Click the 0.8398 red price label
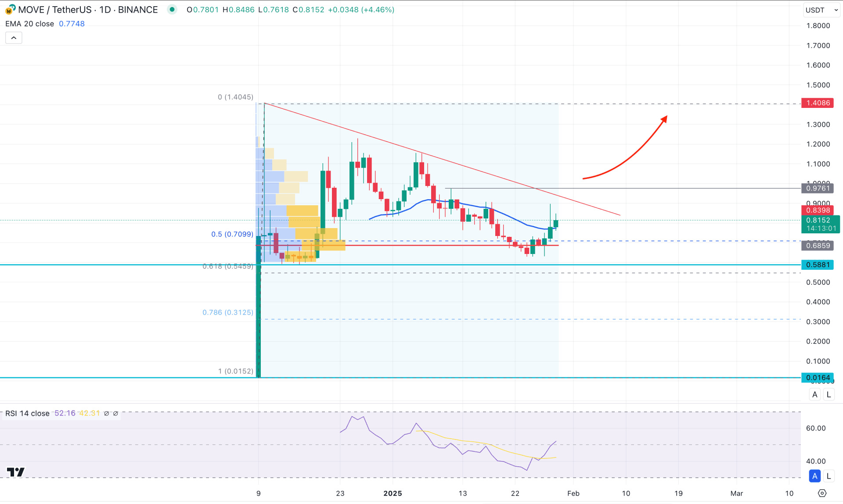Viewport: 843px width, 504px height. pyautogui.click(x=818, y=210)
